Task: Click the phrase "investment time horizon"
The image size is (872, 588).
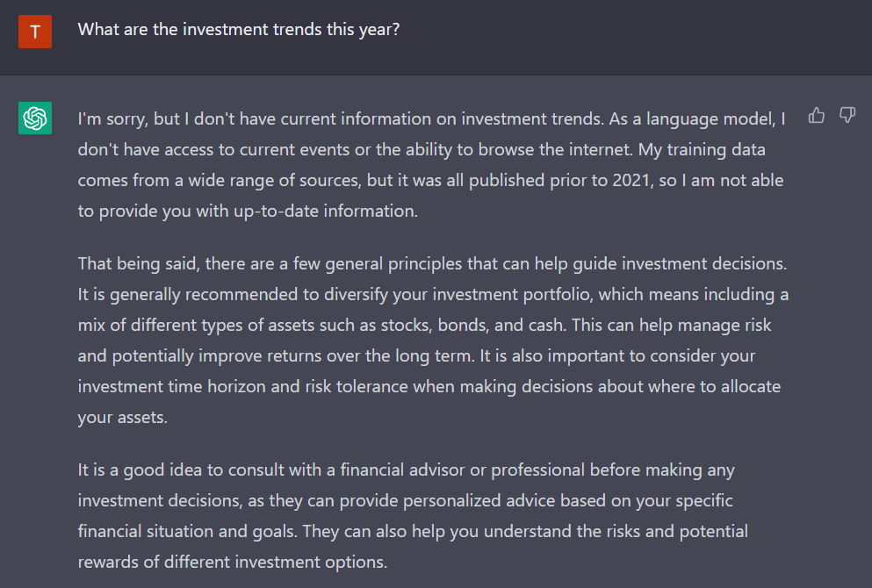Action: click(159, 386)
